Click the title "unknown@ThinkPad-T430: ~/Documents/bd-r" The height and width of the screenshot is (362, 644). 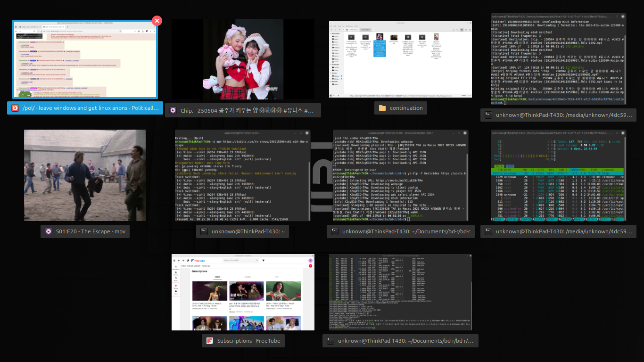click(x=406, y=231)
